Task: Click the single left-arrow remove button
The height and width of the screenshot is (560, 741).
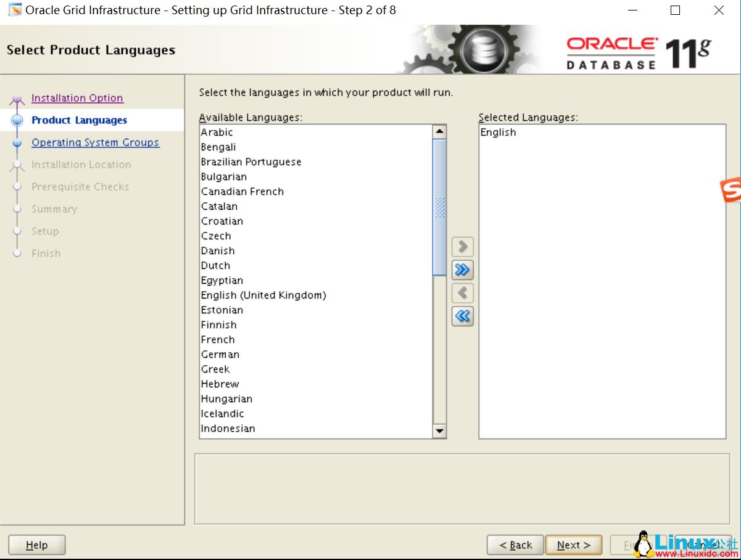Action: click(x=462, y=293)
